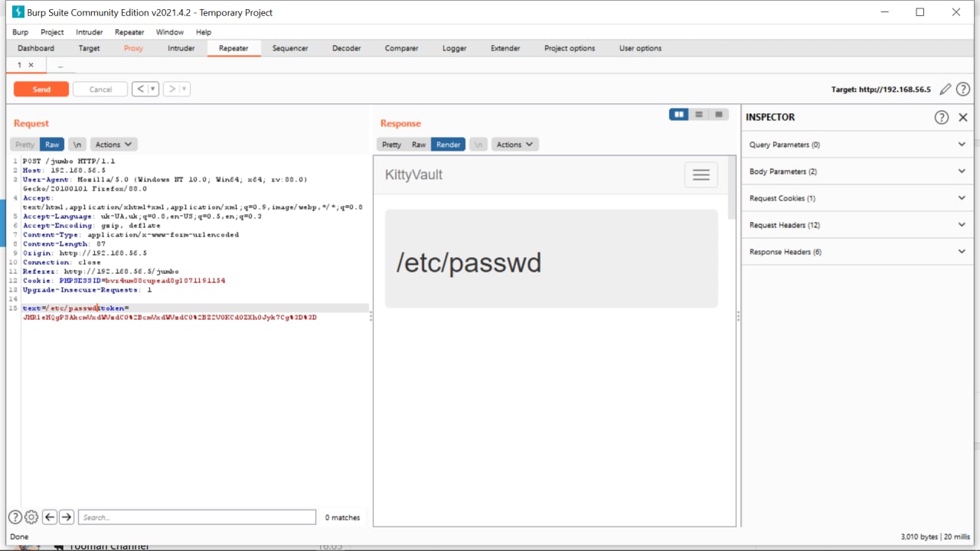
Task: Switch to Dashboard tab
Action: coord(36,48)
